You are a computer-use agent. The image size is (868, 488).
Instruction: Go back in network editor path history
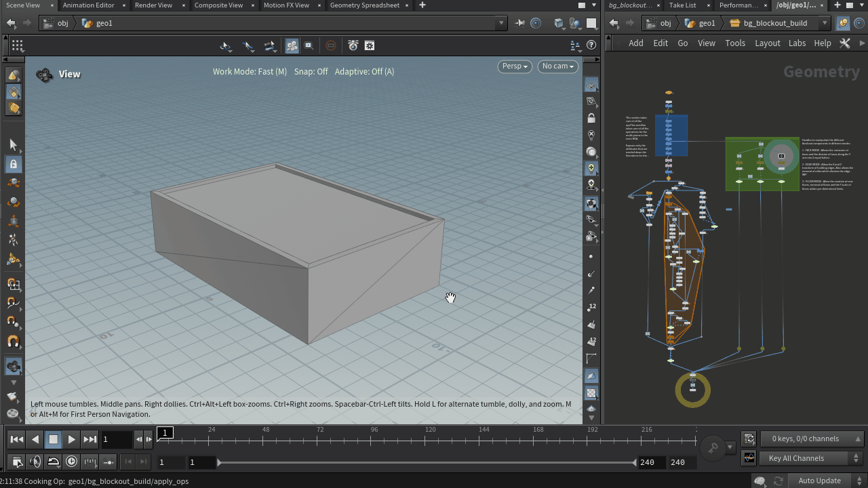pyautogui.click(x=614, y=23)
